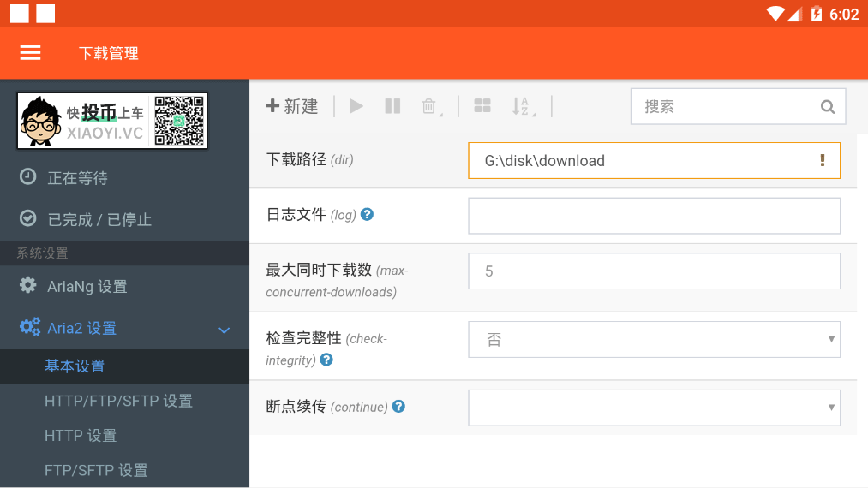Open FTP/SFTP settings submenu item
This screenshot has width=868, height=488.
tap(124, 470)
